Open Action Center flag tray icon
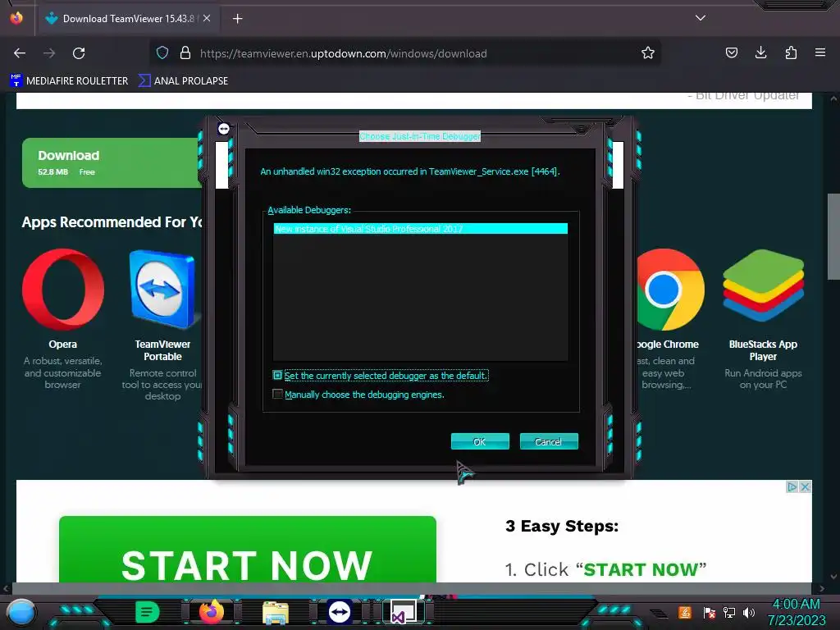Image resolution: width=840 pixels, height=630 pixels. [x=710, y=612]
